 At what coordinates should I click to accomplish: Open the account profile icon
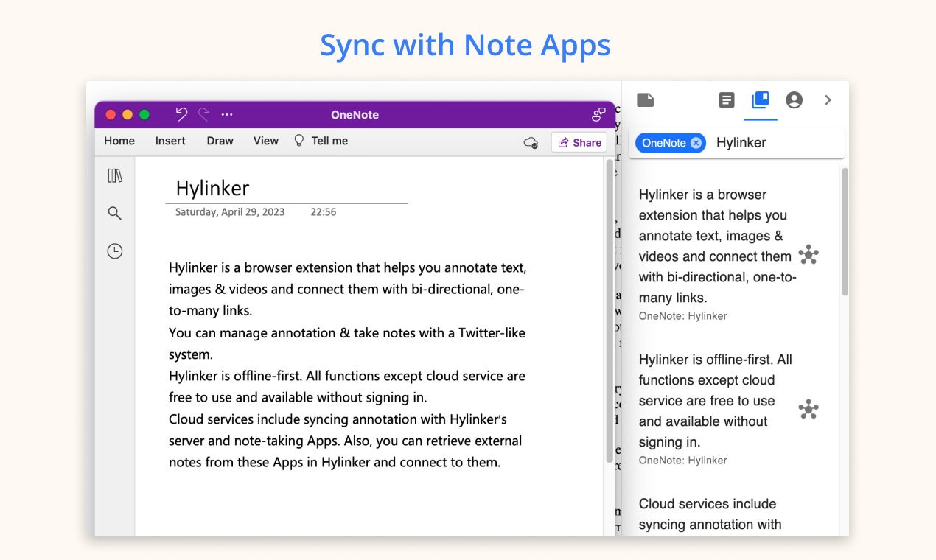pos(794,99)
